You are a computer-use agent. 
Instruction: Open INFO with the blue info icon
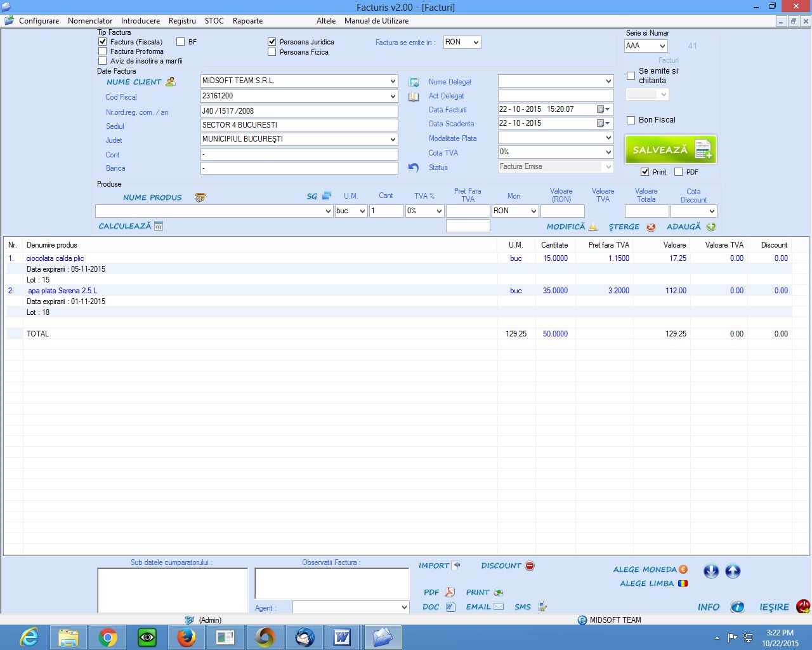(x=737, y=607)
